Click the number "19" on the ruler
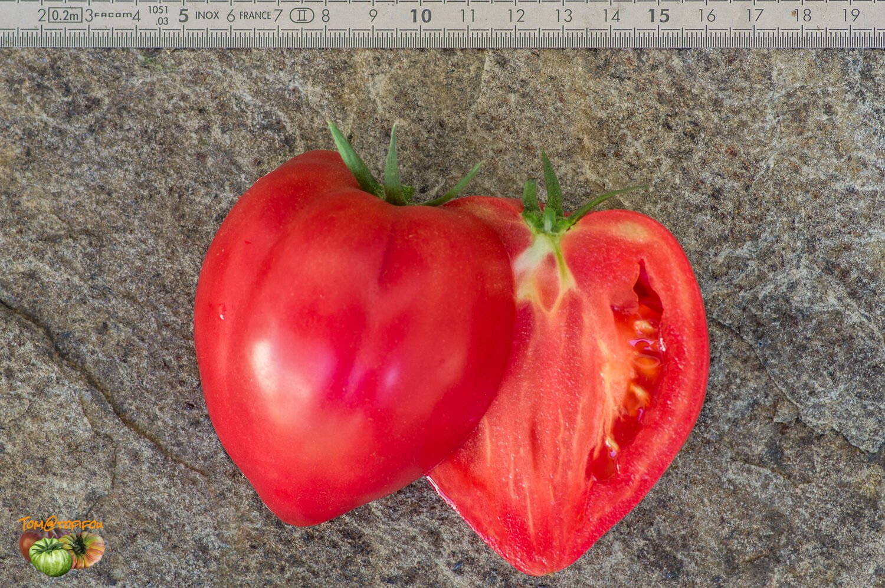 point(850,15)
